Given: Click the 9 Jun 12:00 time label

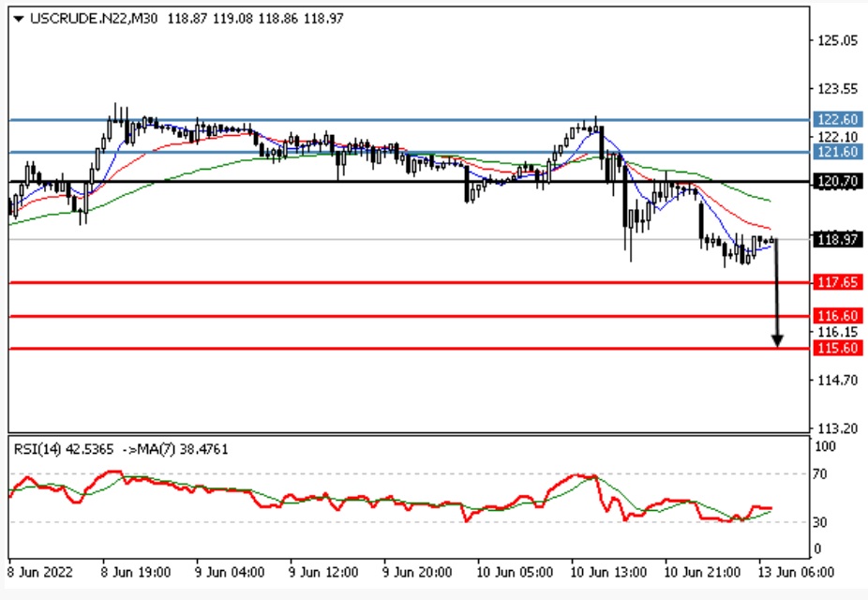Looking at the screenshot, I should click(323, 573).
